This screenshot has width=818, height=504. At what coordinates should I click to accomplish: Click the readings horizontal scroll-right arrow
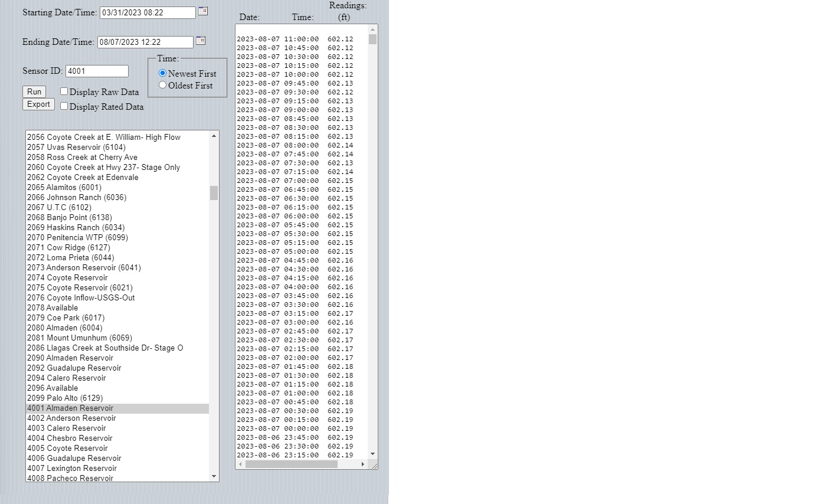coord(362,464)
